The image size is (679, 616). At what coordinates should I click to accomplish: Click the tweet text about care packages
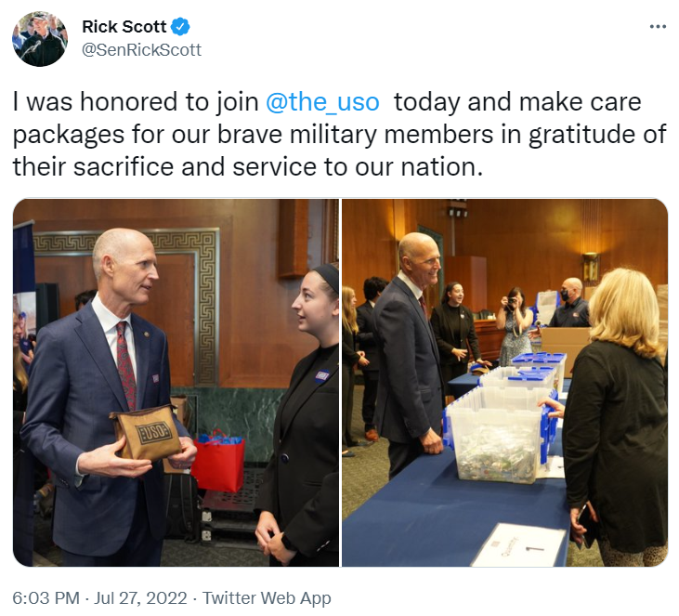[x=340, y=135]
